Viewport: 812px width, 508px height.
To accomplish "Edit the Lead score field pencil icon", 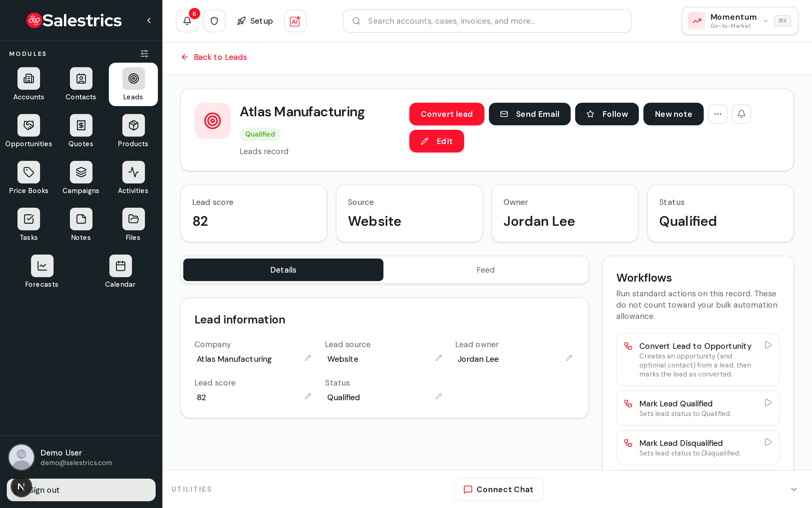I will pyautogui.click(x=308, y=397).
